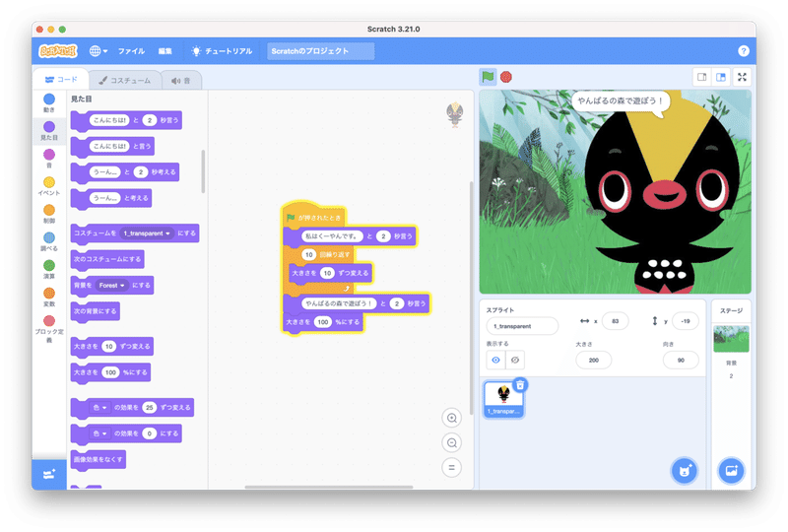Image resolution: width=788 pixels, height=532 pixels.
Task: Click the workspace horizontal scrollbar
Action: point(329,487)
